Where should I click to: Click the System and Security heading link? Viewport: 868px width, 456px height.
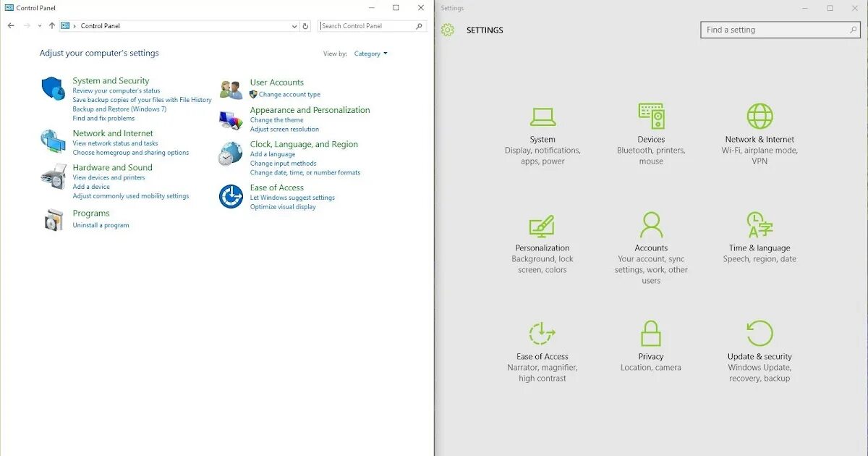click(111, 81)
